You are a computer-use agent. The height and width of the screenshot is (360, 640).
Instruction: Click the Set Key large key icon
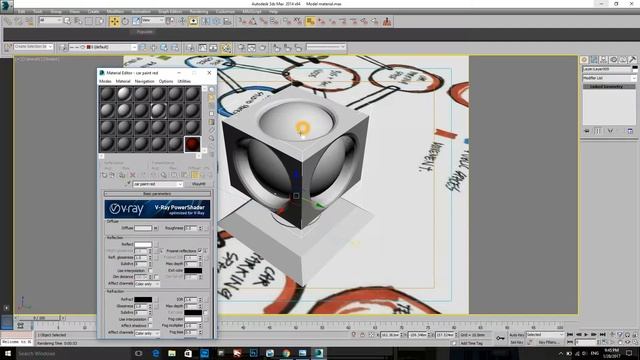pos(500,338)
